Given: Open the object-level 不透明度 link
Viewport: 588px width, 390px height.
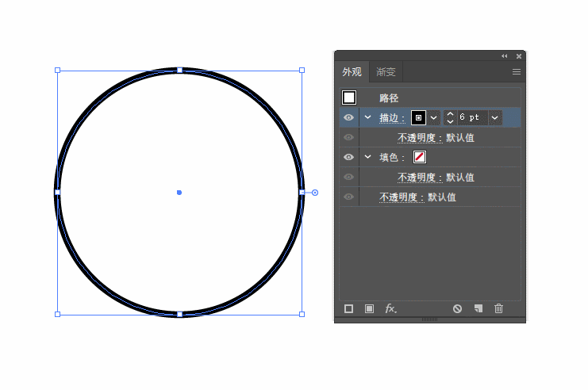Looking at the screenshot, I should point(402,197).
